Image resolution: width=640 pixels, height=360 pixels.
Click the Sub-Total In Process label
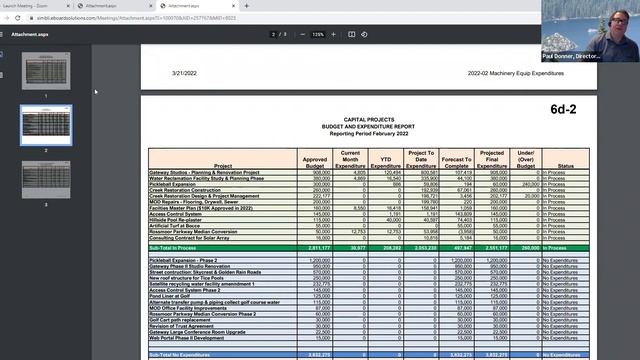173,248
